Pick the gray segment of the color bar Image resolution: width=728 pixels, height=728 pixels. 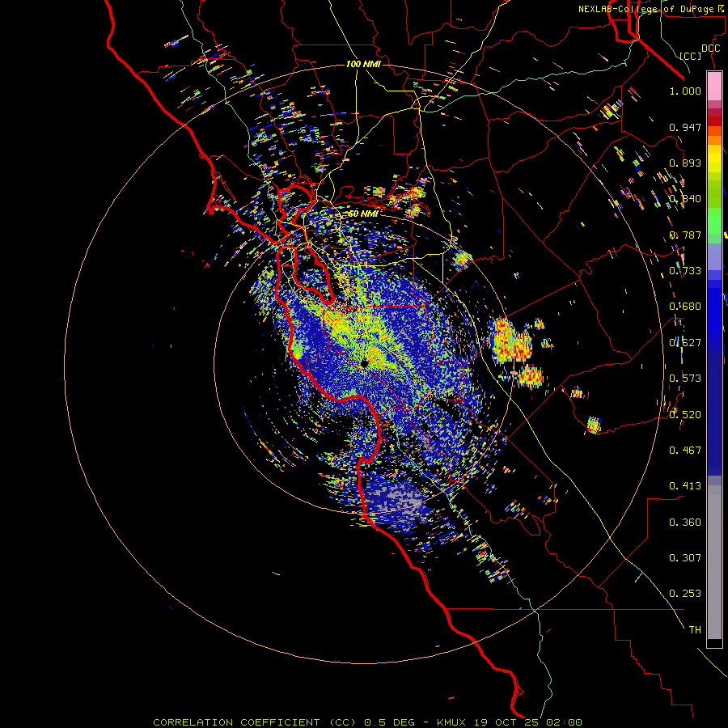pyautogui.click(x=714, y=562)
